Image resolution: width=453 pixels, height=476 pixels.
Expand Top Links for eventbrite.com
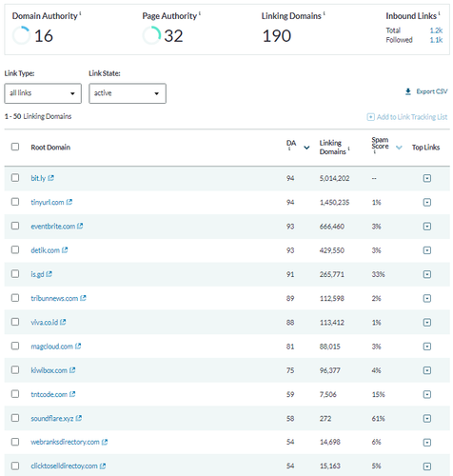(x=427, y=227)
